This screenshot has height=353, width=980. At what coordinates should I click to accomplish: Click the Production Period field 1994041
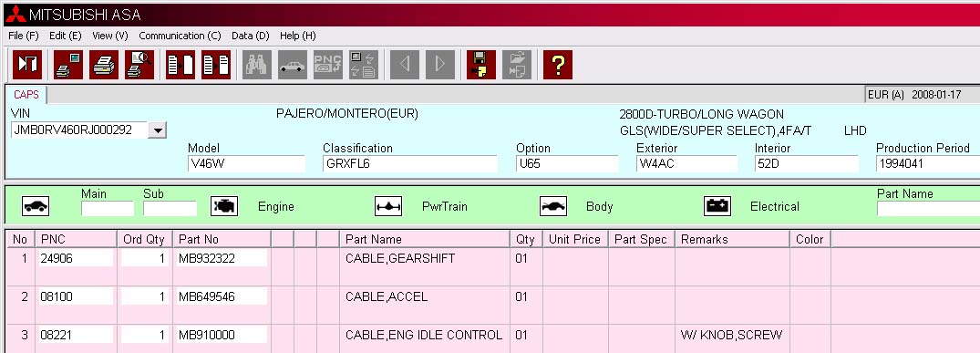[x=927, y=164]
